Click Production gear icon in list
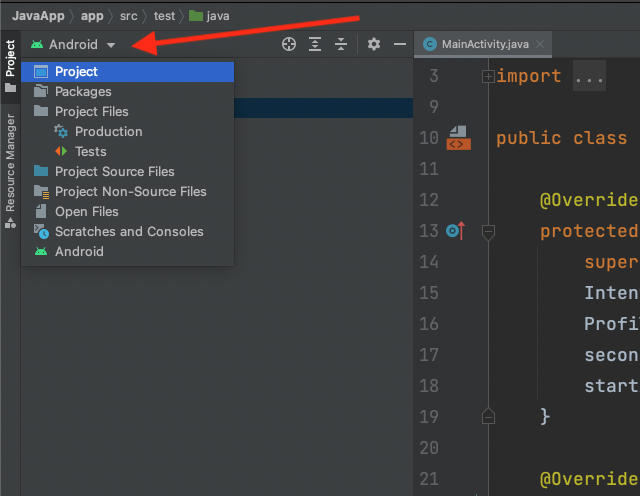The image size is (640, 496). click(61, 131)
